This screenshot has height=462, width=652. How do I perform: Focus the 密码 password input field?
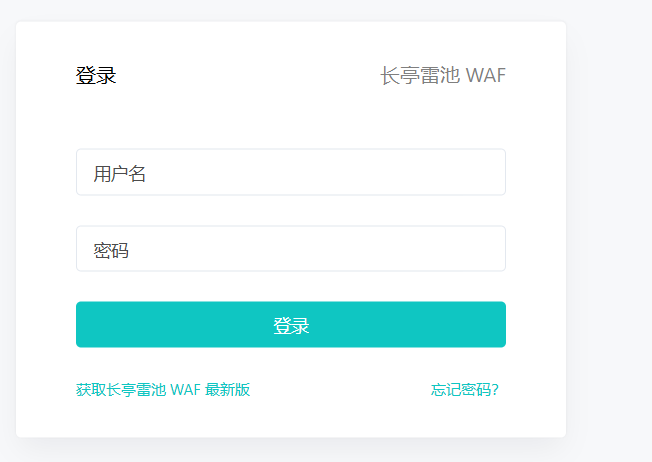[x=291, y=249]
